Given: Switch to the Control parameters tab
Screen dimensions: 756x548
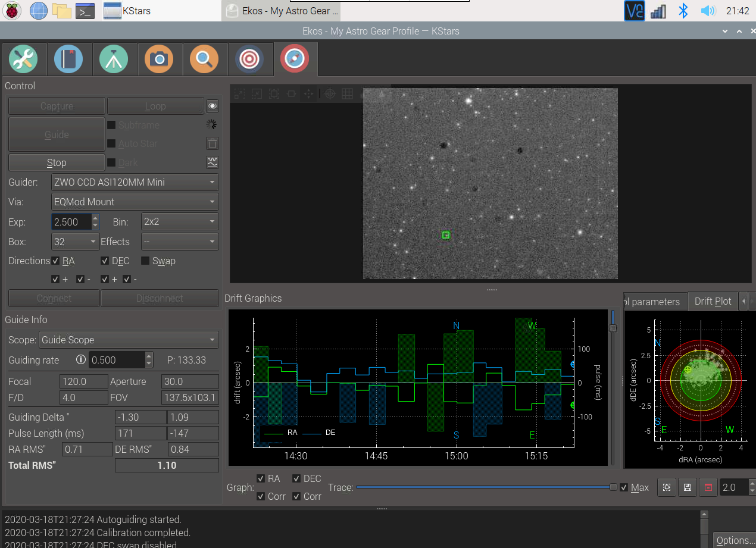Looking at the screenshot, I should (655, 302).
